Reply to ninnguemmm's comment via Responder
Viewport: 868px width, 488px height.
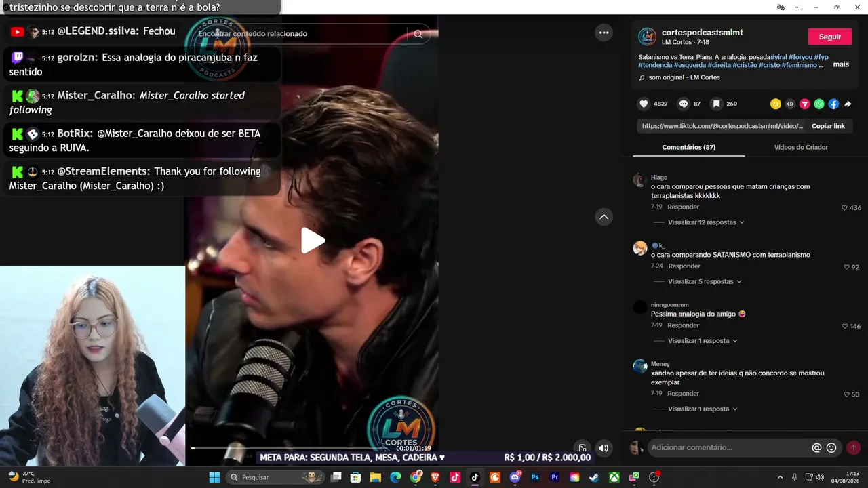click(x=683, y=326)
